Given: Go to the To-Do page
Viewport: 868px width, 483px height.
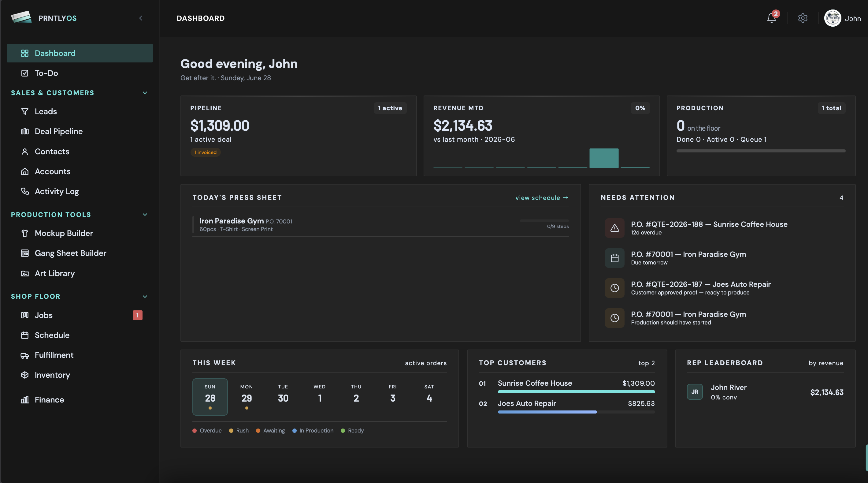Looking at the screenshot, I should pos(80,73).
